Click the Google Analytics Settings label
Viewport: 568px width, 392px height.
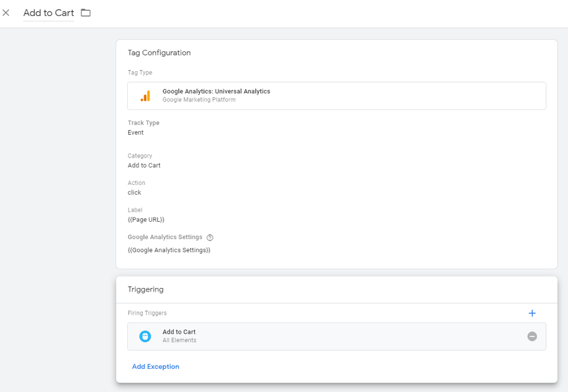165,237
